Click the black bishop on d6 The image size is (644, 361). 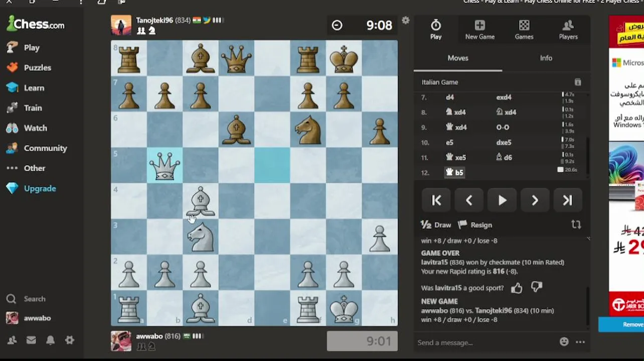coord(236,130)
